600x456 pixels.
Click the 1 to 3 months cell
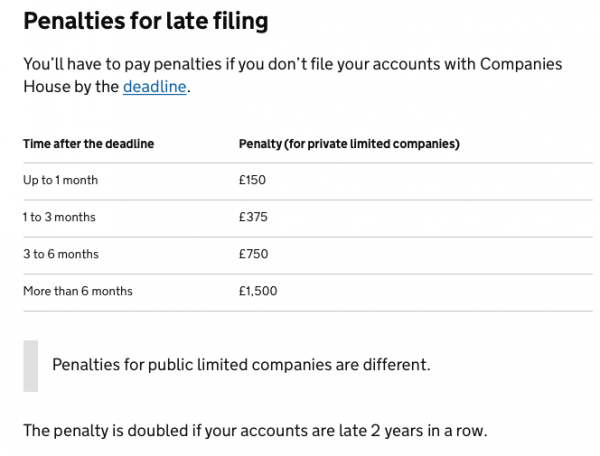tap(59, 217)
